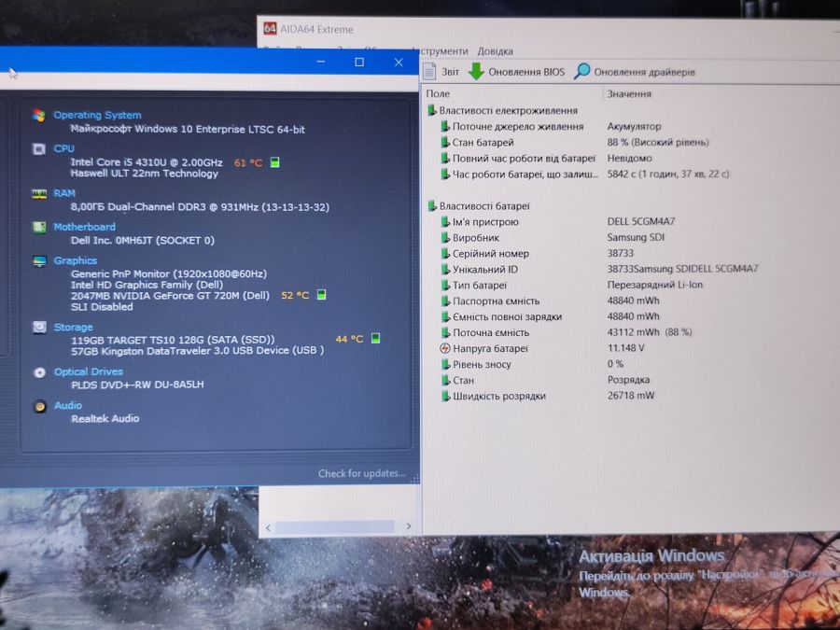Open the RAM section link

coord(64,193)
